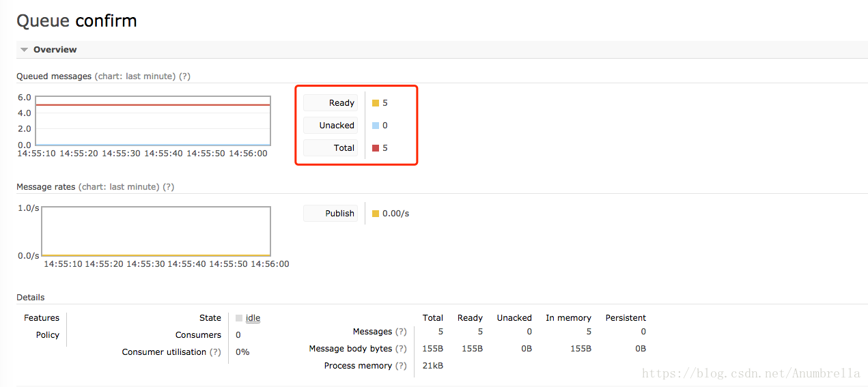The width and height of the screenshot is (868, 387).
Task: Click the In memory column header
Action: 568,318
